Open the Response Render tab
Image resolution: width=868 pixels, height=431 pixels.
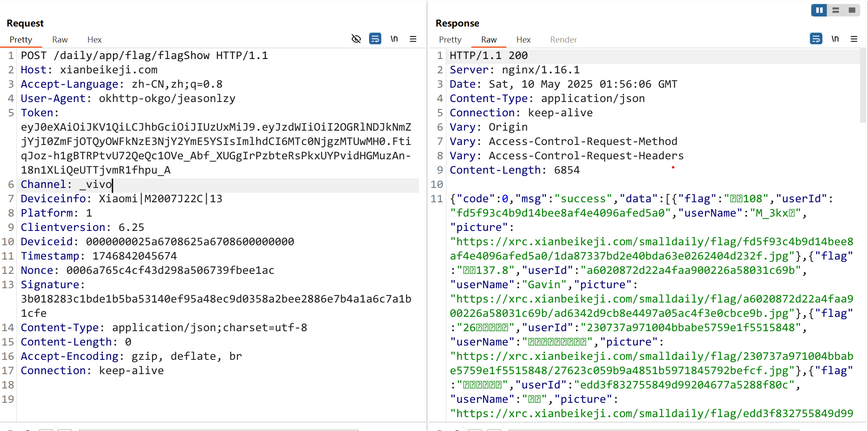563,39
